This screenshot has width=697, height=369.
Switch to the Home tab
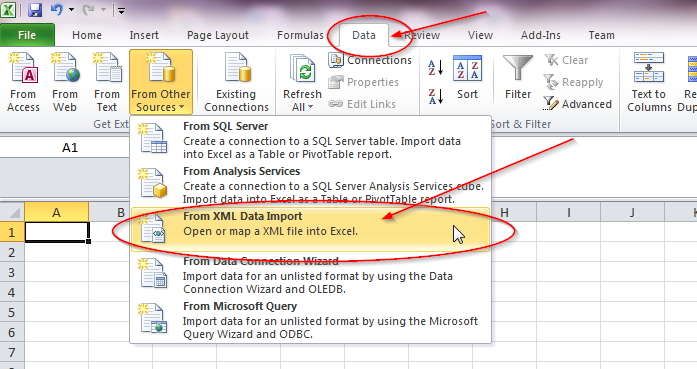pos(87,35)
